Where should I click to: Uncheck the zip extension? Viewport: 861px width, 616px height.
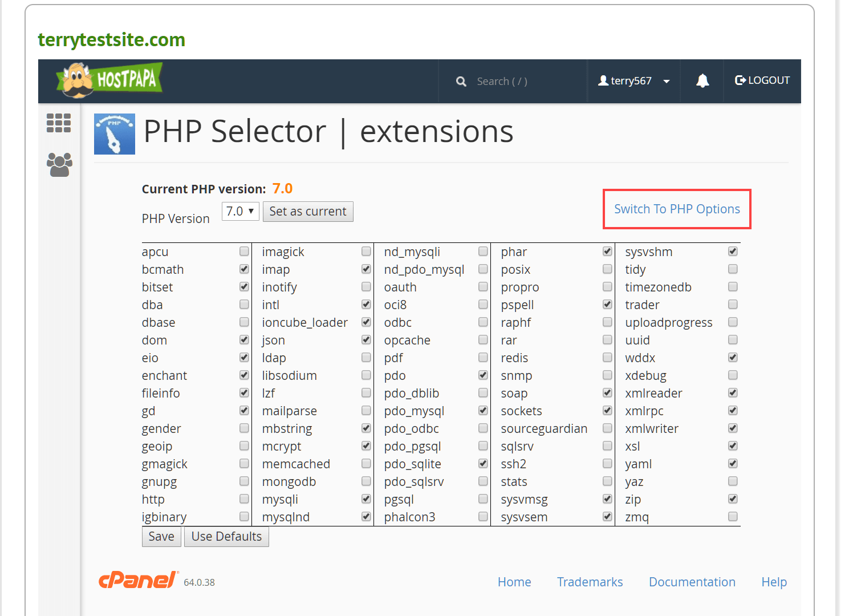733,499
